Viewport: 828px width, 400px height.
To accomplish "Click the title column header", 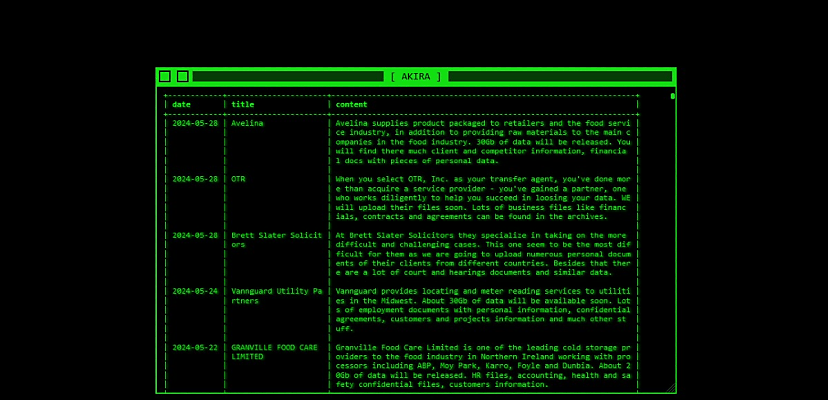I will (243, 105).
